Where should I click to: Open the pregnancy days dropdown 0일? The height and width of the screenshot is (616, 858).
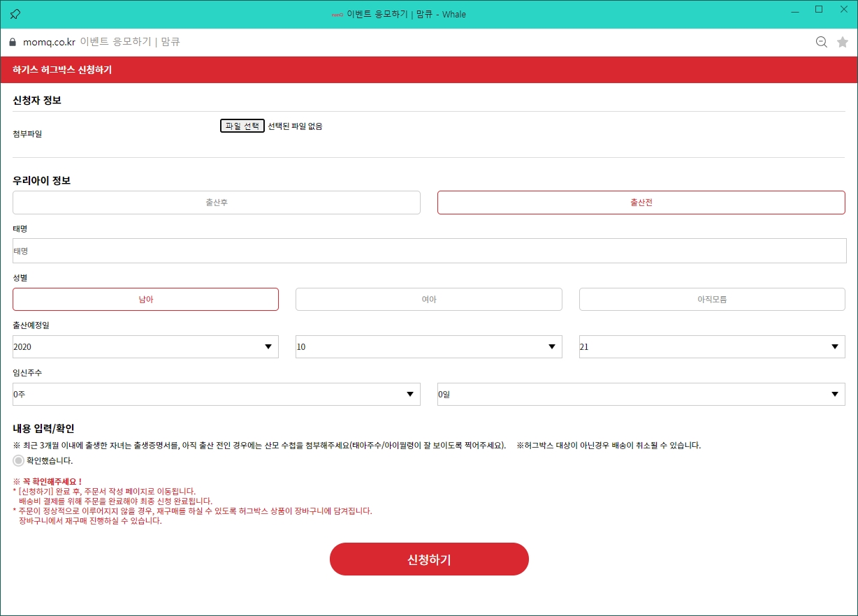point(641,394)
